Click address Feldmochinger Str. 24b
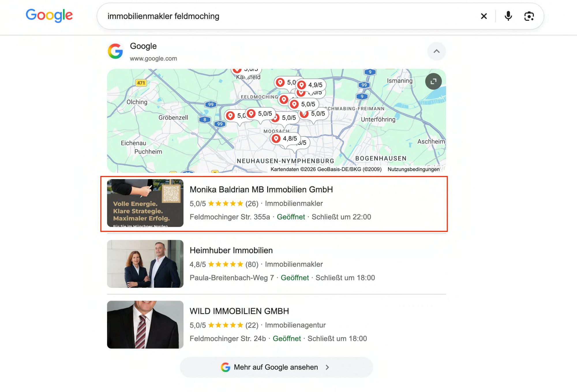The image size is (577, 392). (228, 339)
